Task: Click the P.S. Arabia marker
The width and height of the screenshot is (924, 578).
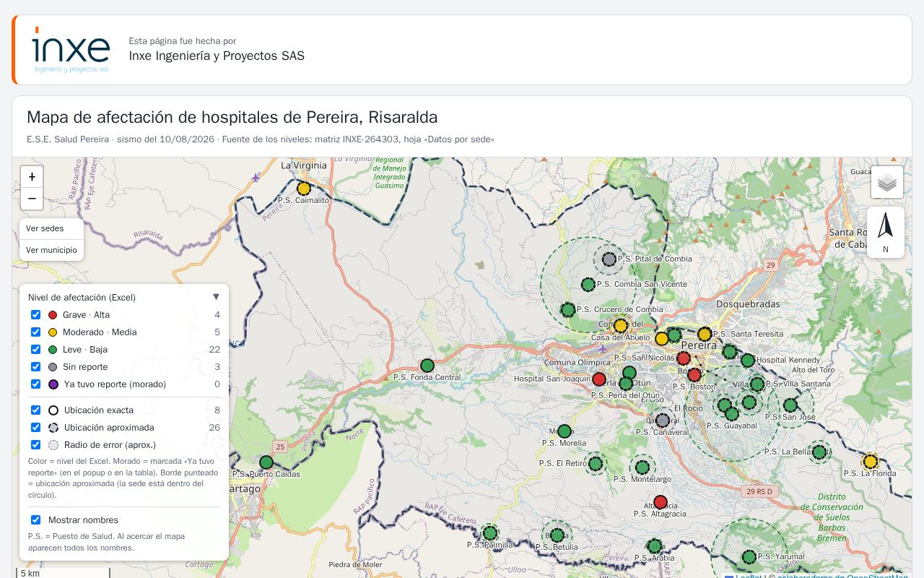Action: (655, 546)
